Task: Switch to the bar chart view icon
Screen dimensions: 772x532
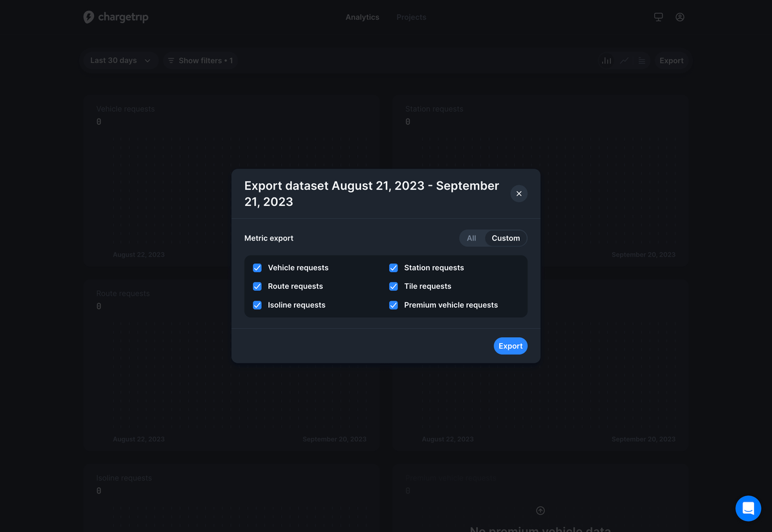Action: (606, 60)
